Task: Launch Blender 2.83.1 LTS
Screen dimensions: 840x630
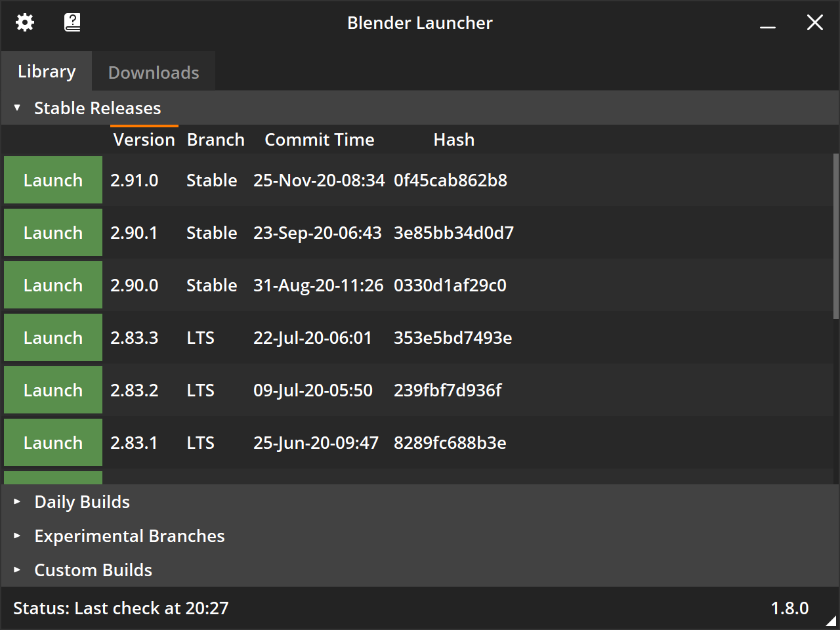Action: point(53,442)
